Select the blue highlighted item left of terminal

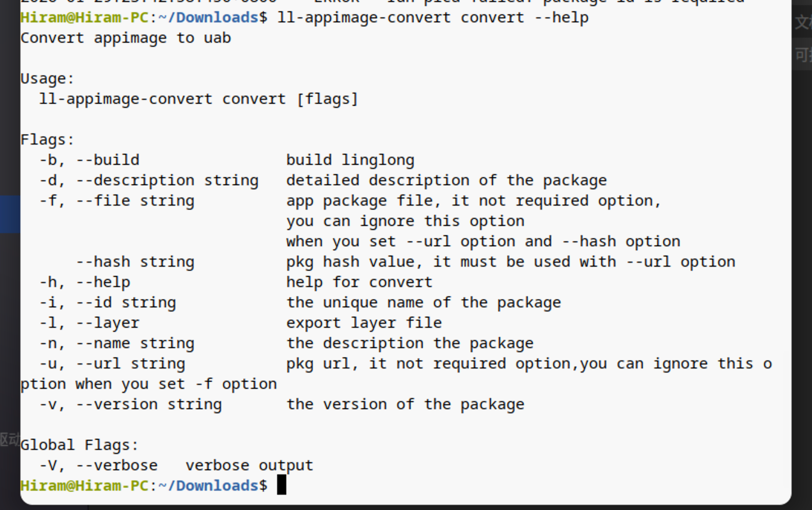(x=10, y=214)
